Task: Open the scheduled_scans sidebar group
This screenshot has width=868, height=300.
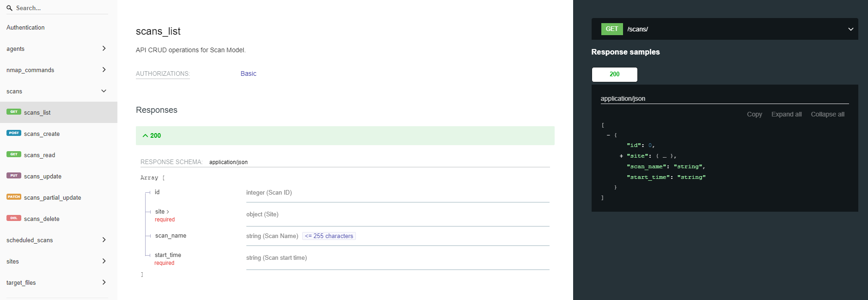Action: point(59,240)
